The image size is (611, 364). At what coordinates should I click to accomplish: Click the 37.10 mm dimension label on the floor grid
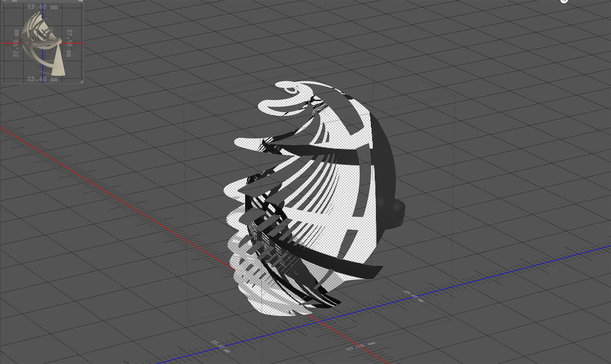[x=360, y=346]
